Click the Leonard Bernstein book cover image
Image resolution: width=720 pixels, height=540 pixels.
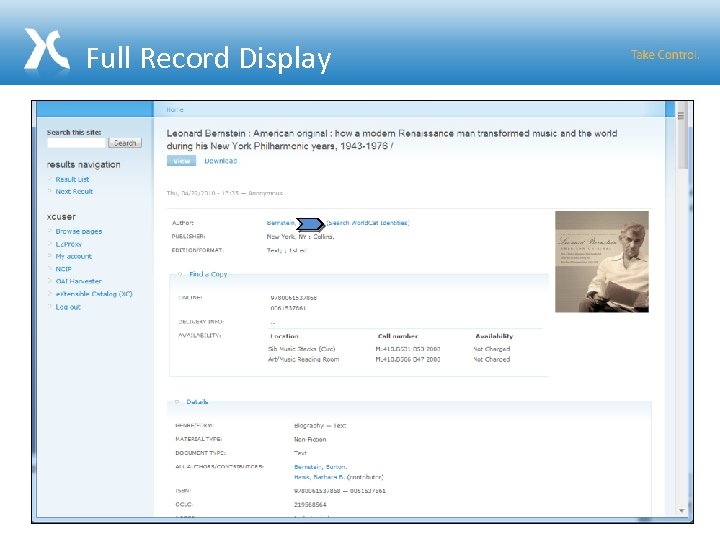602,262
